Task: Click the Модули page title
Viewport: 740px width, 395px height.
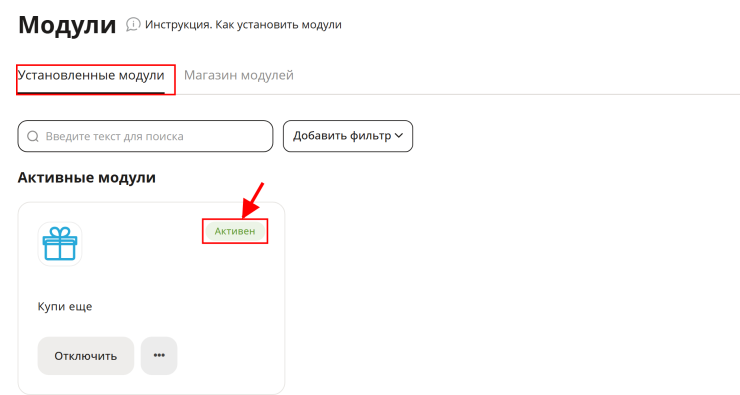Action: click(67, 25)
